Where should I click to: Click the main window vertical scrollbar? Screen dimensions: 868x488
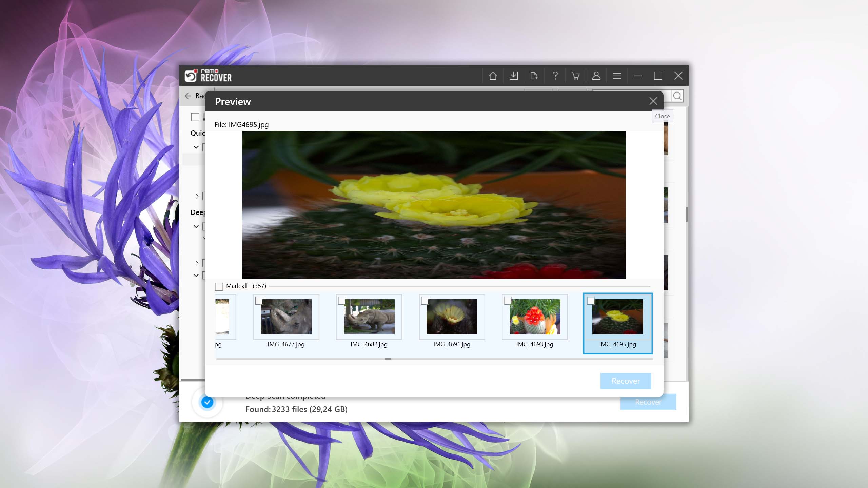coord(687,214)
